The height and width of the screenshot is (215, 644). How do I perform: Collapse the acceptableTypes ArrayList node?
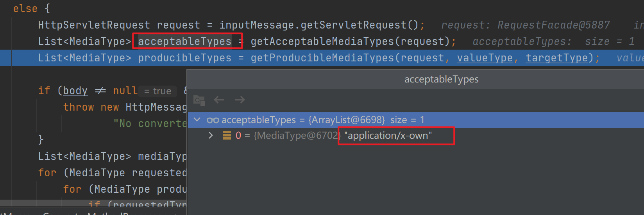[x=197, y=120]
